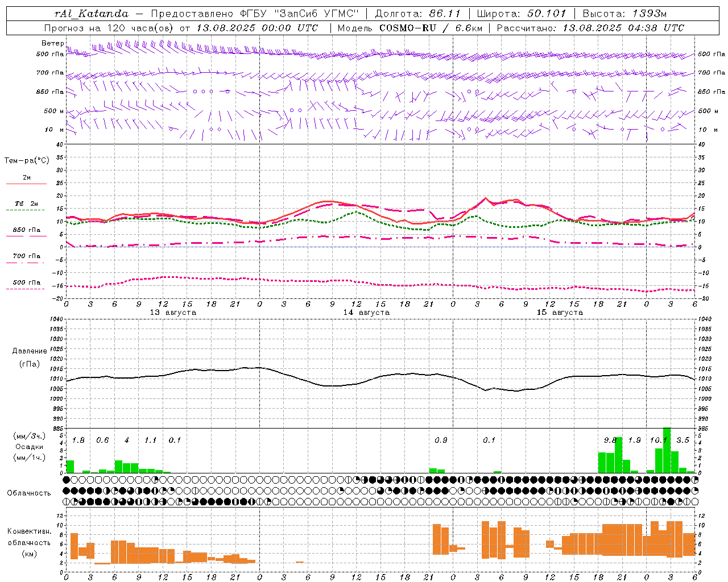
Task: Click the 2м temperature legend entry
Action: point(27,178)
